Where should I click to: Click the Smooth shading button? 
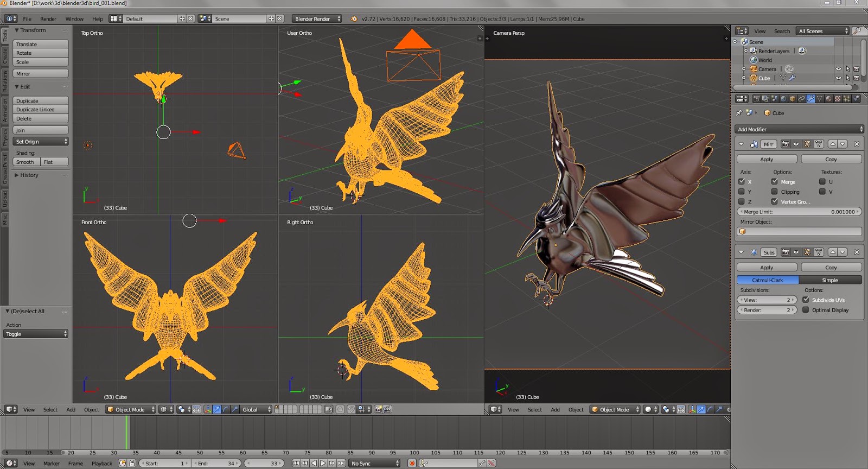pos(25,162)
